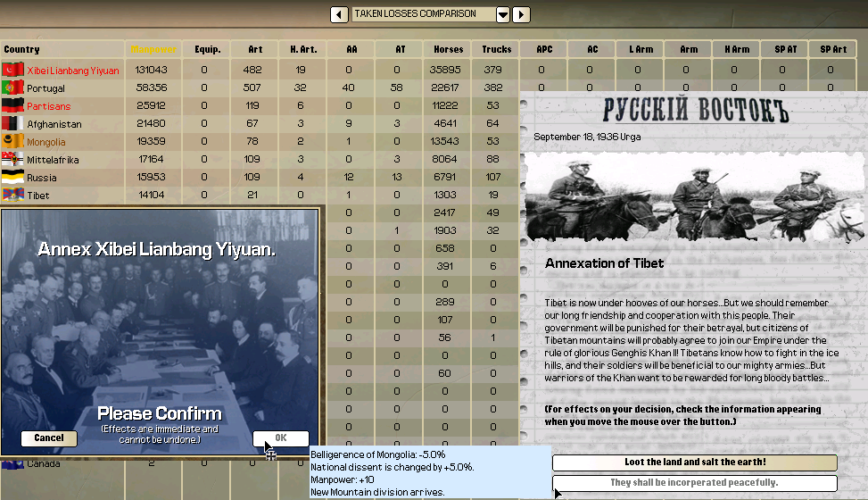Sort by the SP Art column header
The height and width of the screenshot is (500, 868).
point(834,49)
